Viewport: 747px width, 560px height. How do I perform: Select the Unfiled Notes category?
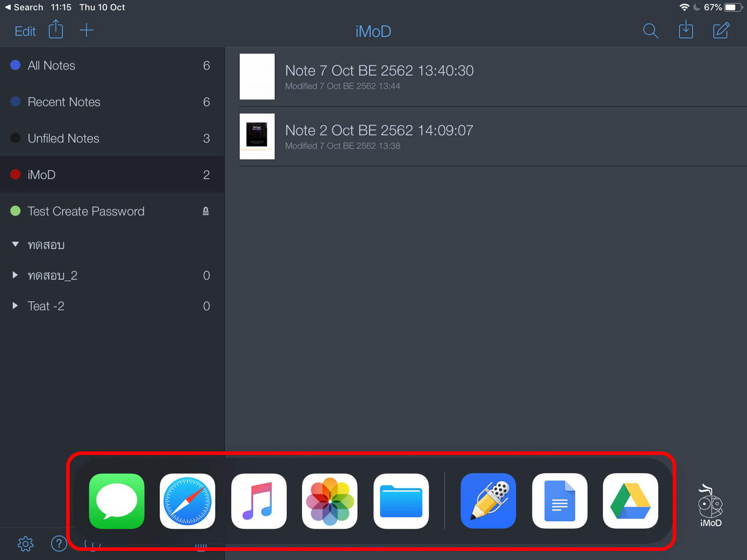(x=63, y=138)
